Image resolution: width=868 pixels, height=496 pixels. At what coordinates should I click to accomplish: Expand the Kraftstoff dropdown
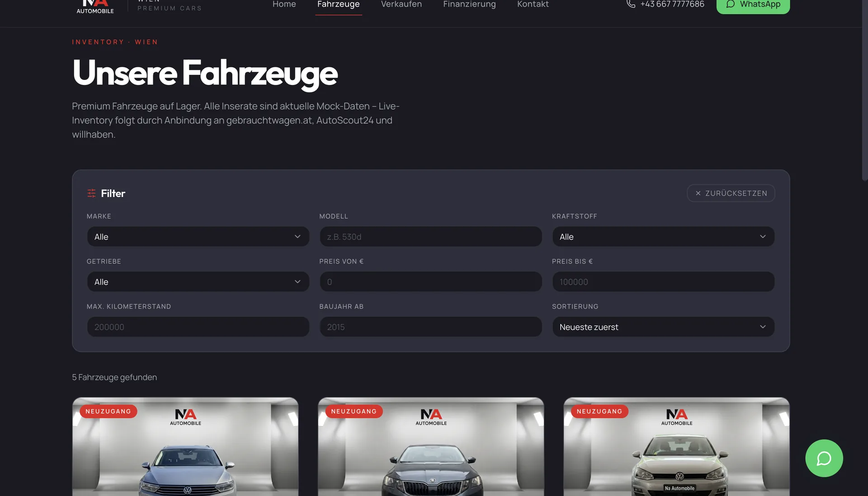click(x=663, y=237)
